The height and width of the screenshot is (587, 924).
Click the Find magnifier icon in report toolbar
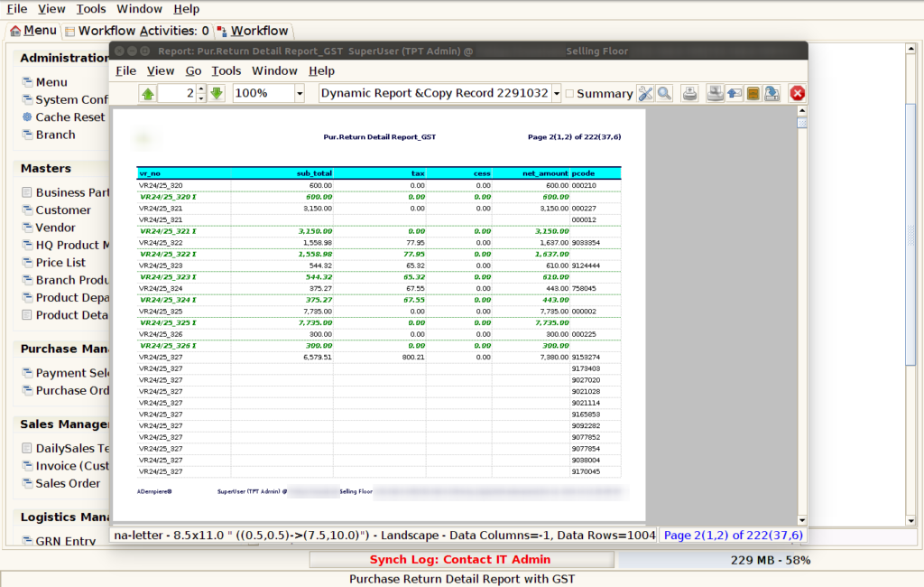tap(664, 93)
